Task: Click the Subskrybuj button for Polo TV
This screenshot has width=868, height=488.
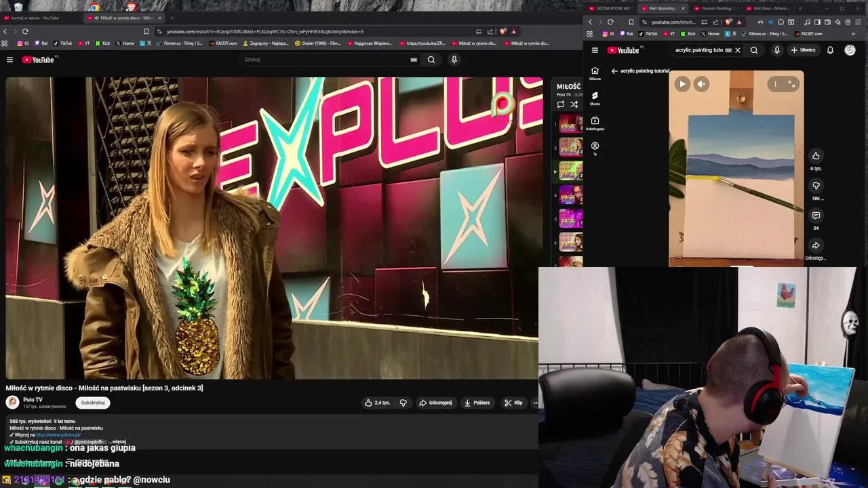Action: point(93,403)
